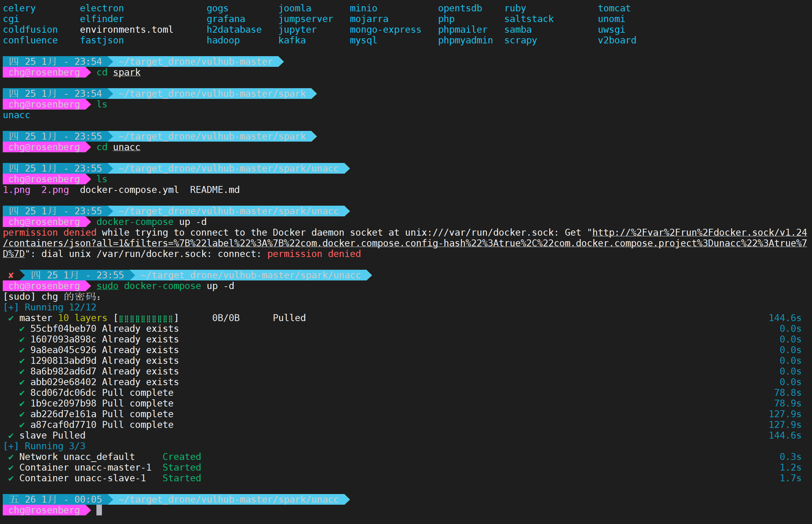Click docker-compose.yml in the file listing
812x524 pixels.
point(129,190)
